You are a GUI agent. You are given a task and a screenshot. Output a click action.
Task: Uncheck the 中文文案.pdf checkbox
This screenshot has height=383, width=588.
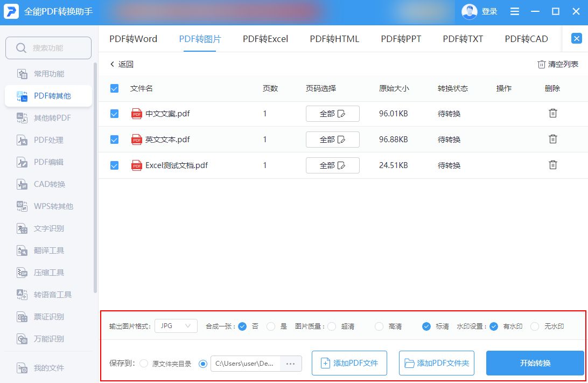[x=114, y=114]
